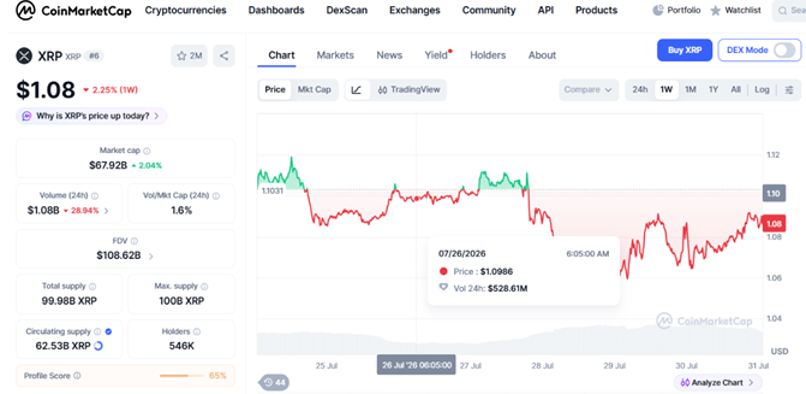Viewport: 806px width, 394px height.
Task: Open Dashboards menu
Action: click(x=276, y=10)
